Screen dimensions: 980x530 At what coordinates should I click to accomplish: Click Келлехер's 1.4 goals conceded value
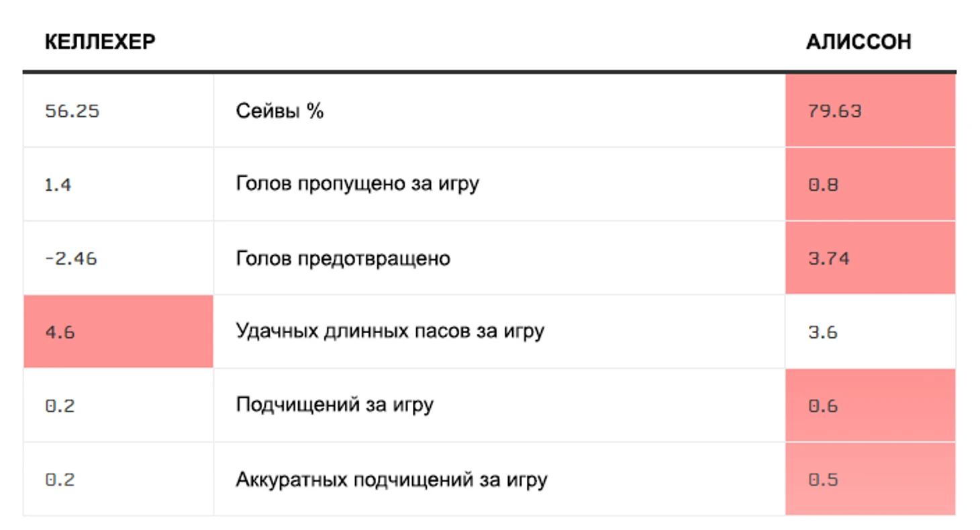58,185
